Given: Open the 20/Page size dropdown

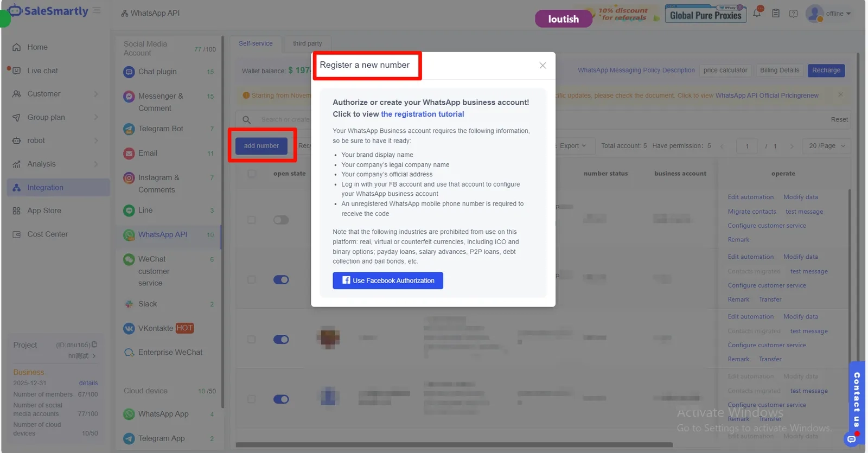Looking at the screenshot, I should pyautogui.click(x=827, y=146).
